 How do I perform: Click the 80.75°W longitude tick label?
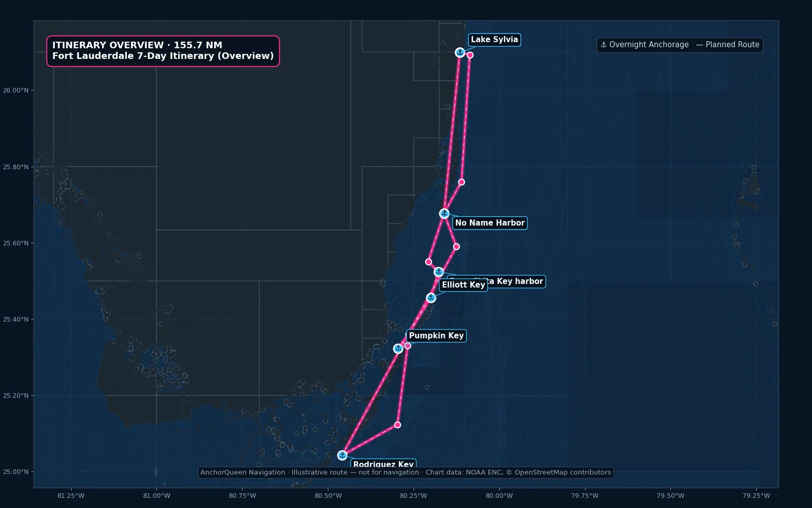[x=243, y=496]
